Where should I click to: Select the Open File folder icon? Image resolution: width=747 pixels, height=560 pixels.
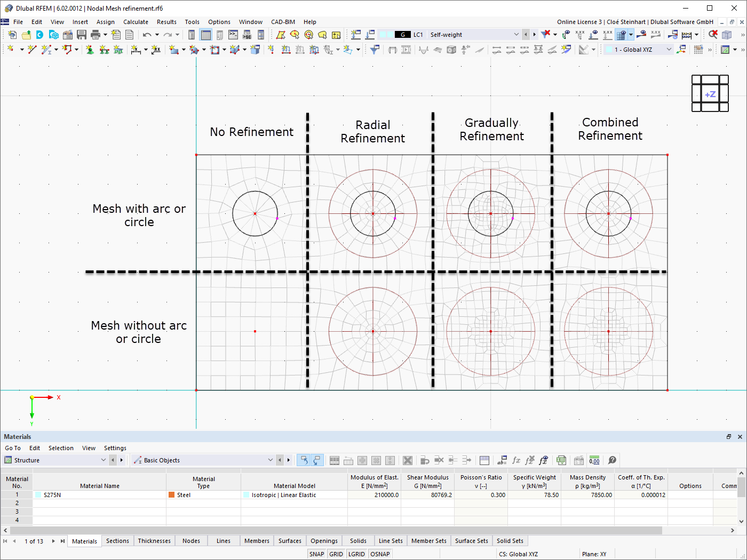(x=25, y=34)
